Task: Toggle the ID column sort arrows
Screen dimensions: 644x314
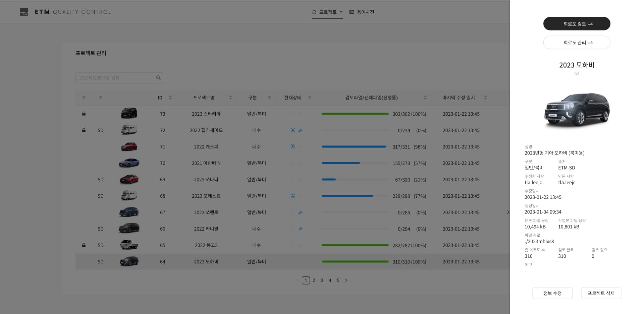Action: coord(170,98)
